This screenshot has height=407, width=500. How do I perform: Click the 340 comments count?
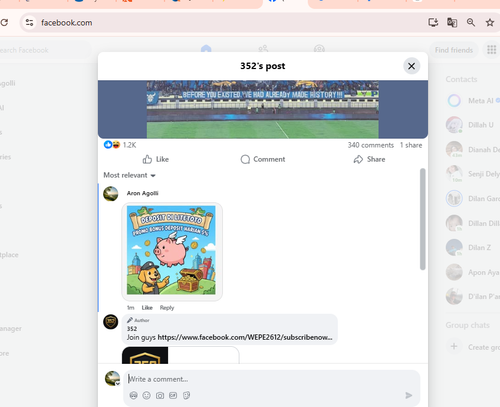(371, 145)
